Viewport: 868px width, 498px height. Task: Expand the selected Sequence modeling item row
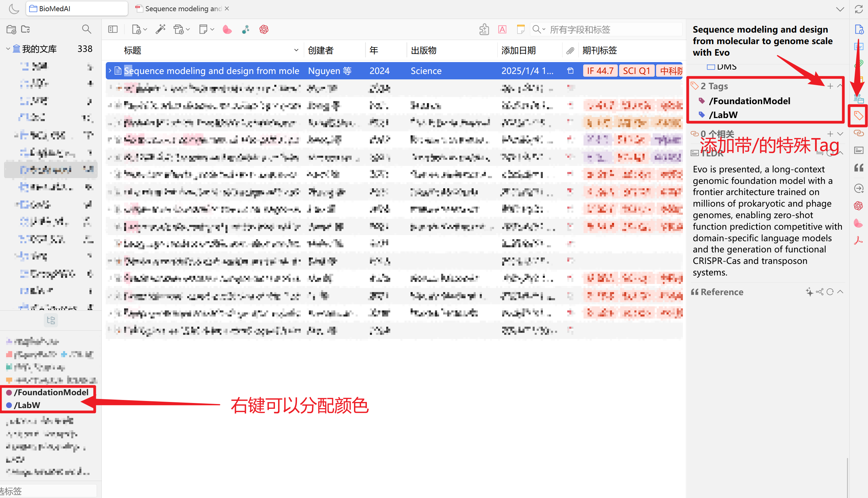[x=110, y=71]
